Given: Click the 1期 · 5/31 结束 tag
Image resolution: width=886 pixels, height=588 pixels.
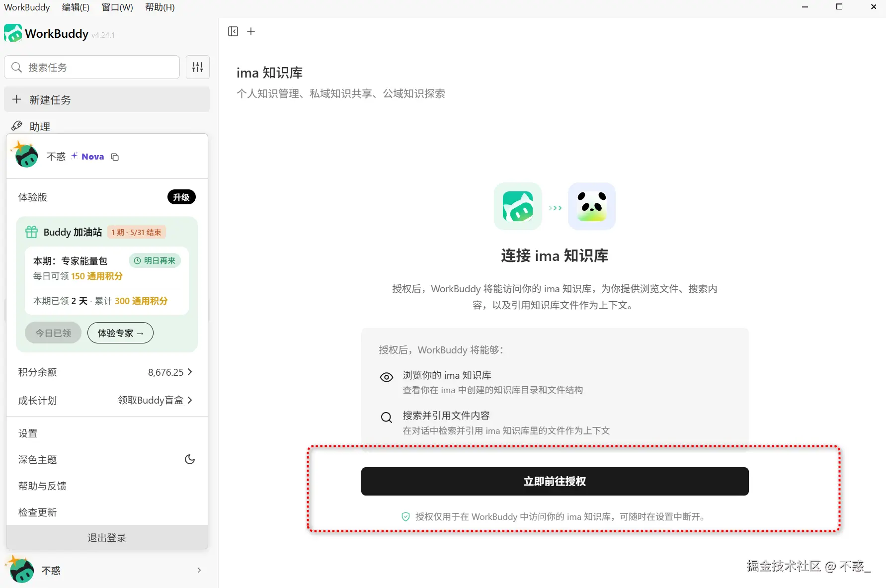Looking at the screenshot, I should [136, 232].
